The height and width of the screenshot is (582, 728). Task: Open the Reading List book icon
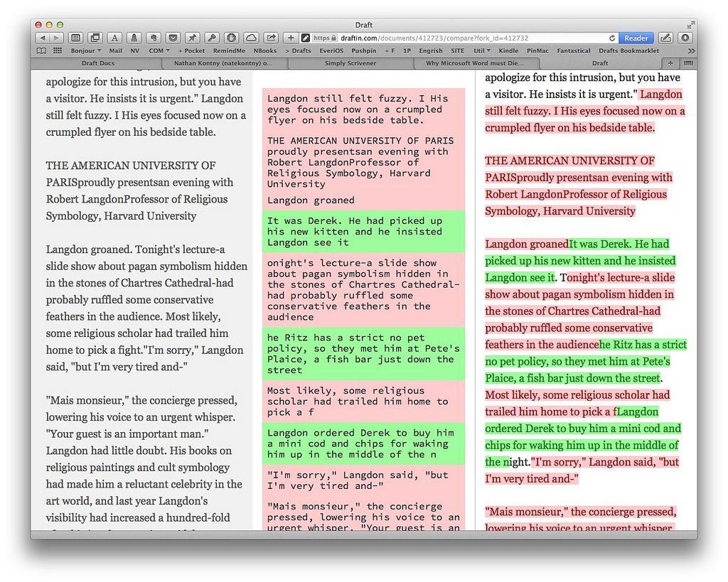click(x=41, y=51)
